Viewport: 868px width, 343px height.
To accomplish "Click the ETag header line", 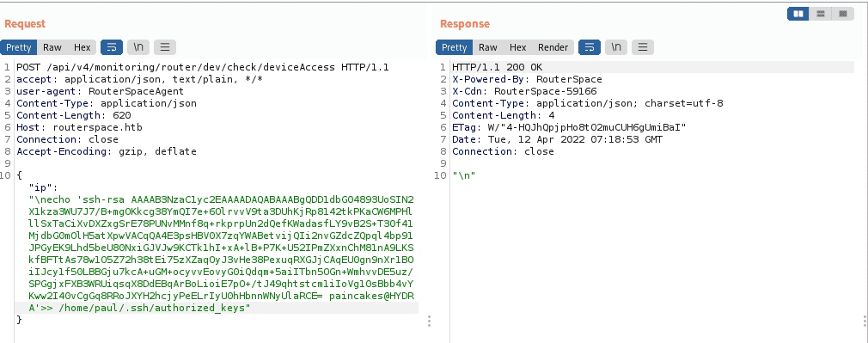I will (x=569, y=127).
